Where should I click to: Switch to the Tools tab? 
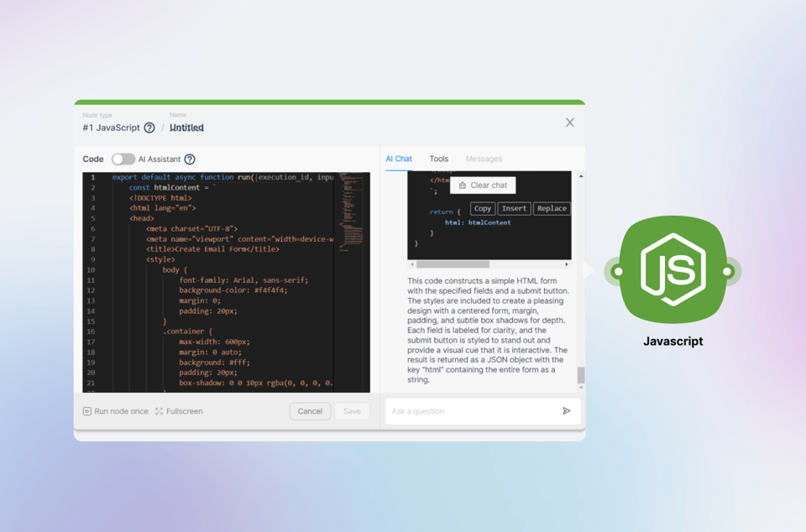click(x=439, y=159)
